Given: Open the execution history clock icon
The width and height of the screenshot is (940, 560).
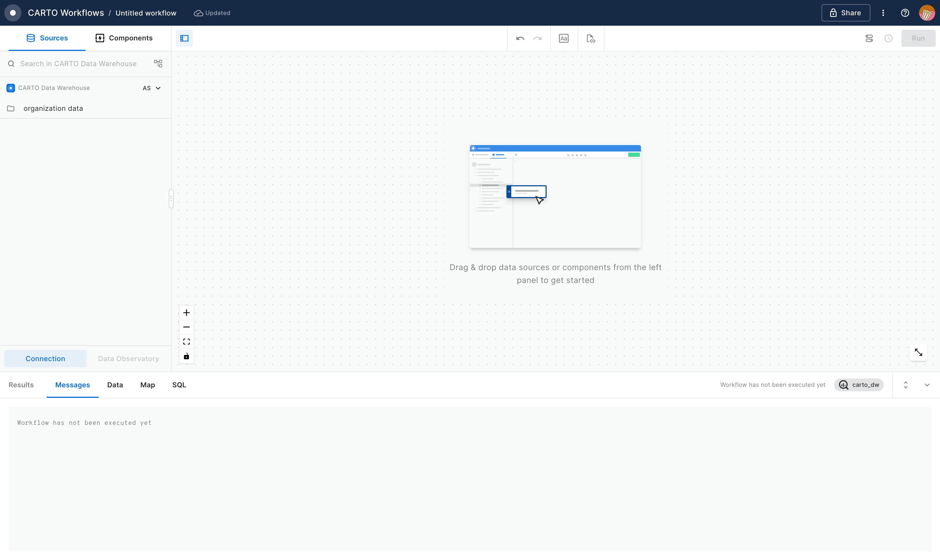Looking at the screenshot, I should point(888,38).
